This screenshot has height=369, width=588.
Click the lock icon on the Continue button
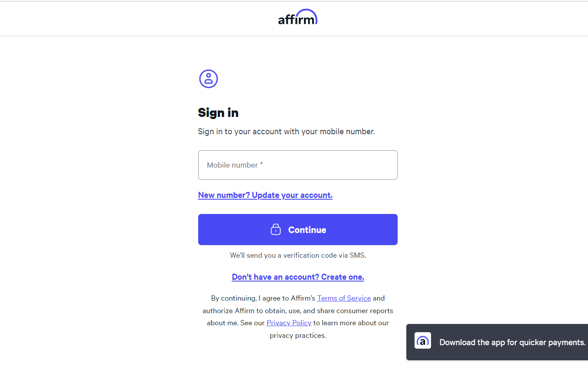[276, 230]
